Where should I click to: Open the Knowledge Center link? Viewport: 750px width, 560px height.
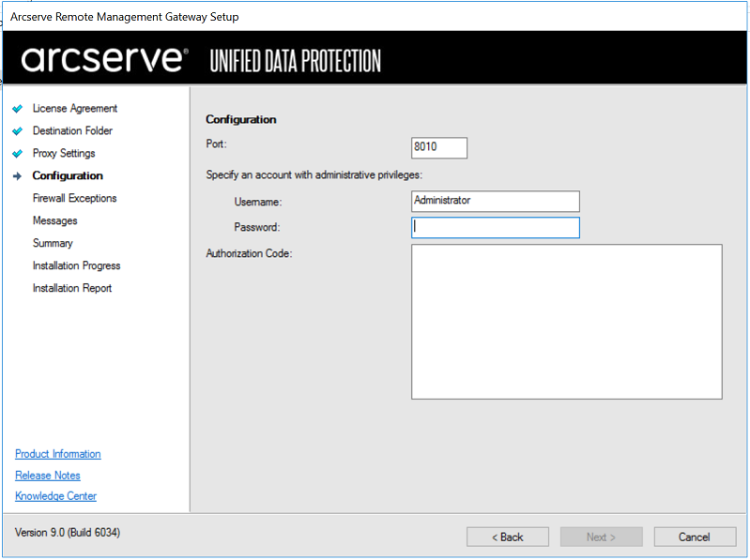(55, 496)
